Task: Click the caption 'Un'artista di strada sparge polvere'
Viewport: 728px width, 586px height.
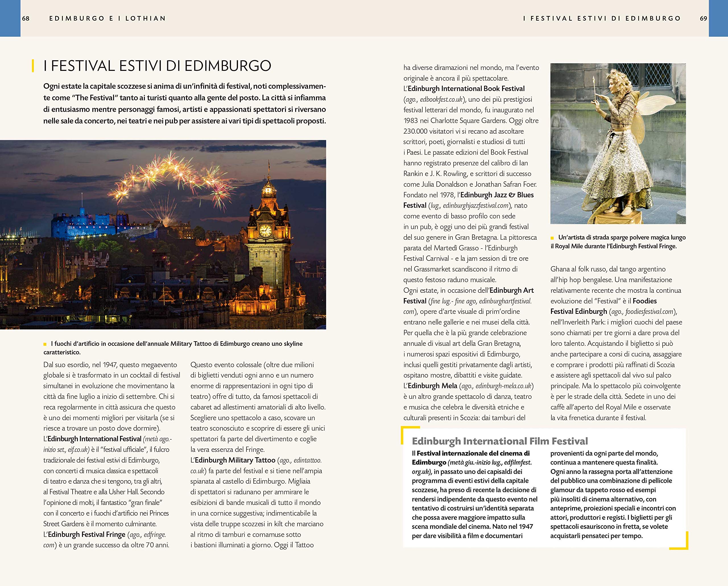Action: (605, 237)
